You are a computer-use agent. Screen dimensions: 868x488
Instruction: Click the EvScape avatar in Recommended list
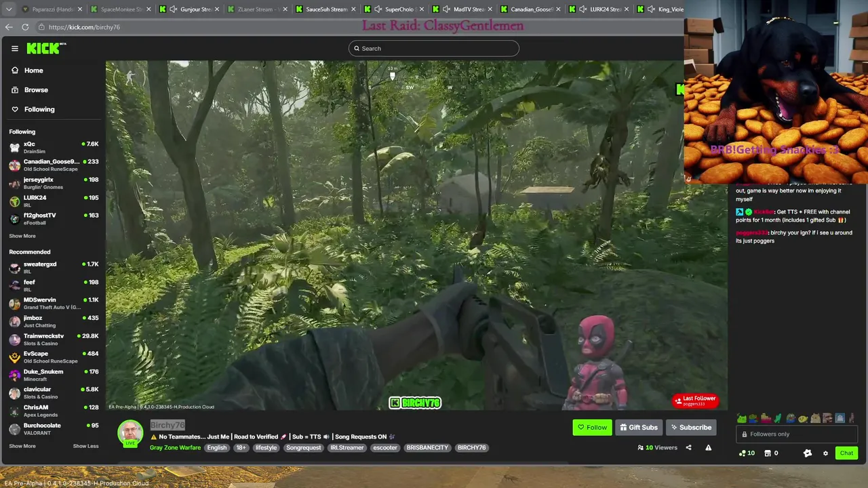pos(14,357)
